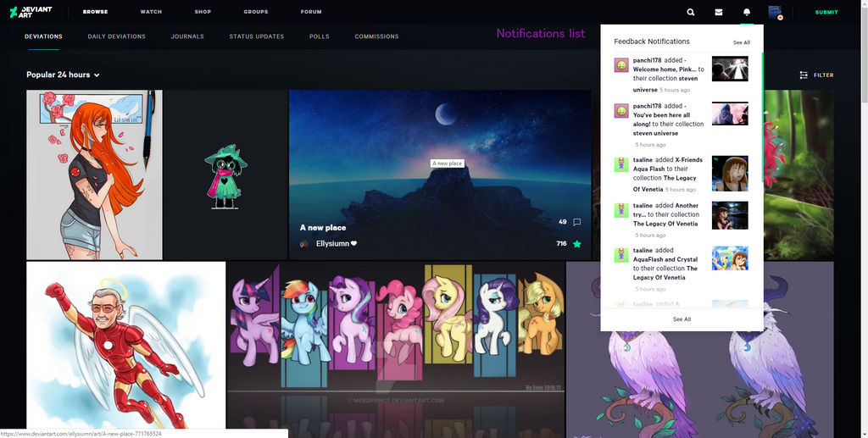This screenshot has width=868, height=438.
Task: Open X-Friends Aqua Flash deviation link
Action: tap(668, 164)
